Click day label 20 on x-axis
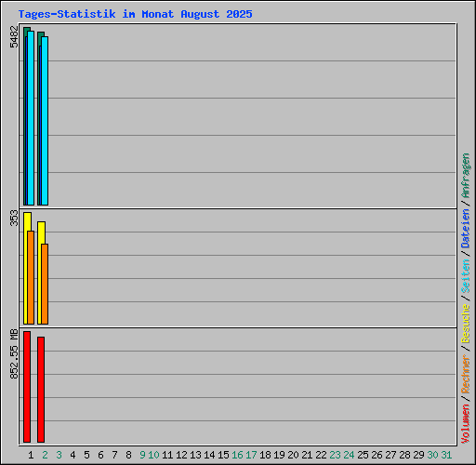 coord(293,455)
